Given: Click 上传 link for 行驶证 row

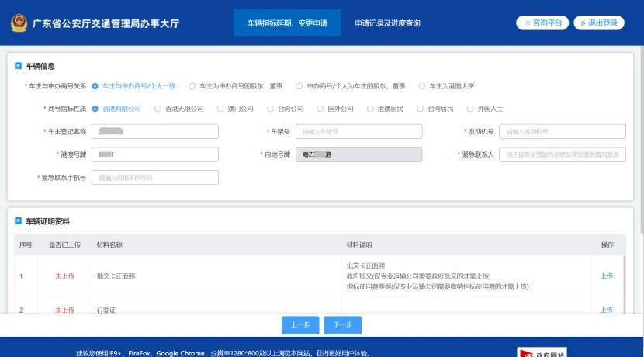Looking at the screenshot, I should tap(606, 310).
